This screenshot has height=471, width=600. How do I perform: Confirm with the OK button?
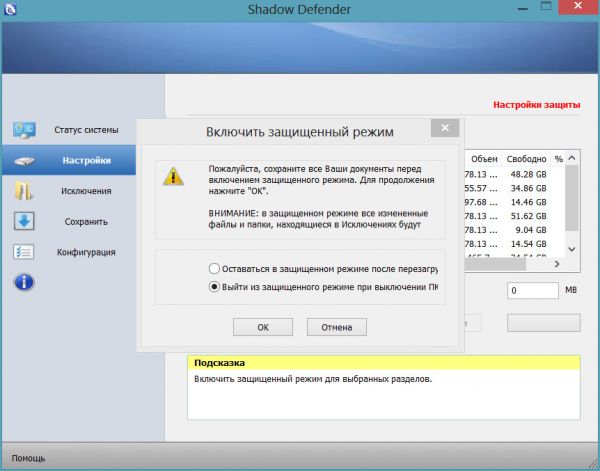(263, 327)
